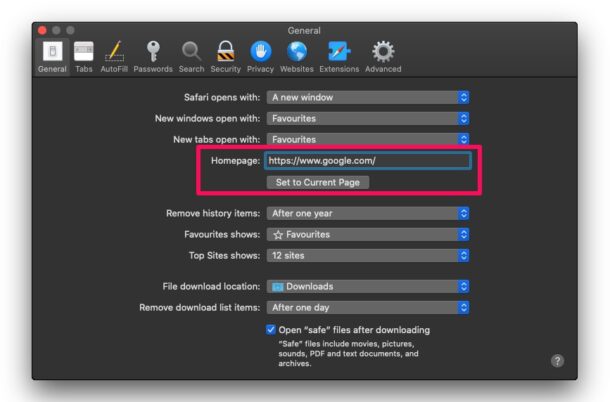610x402 pixels.
Task: Click the '"Safe" files include movies' description
Action: tap(348, 353)
